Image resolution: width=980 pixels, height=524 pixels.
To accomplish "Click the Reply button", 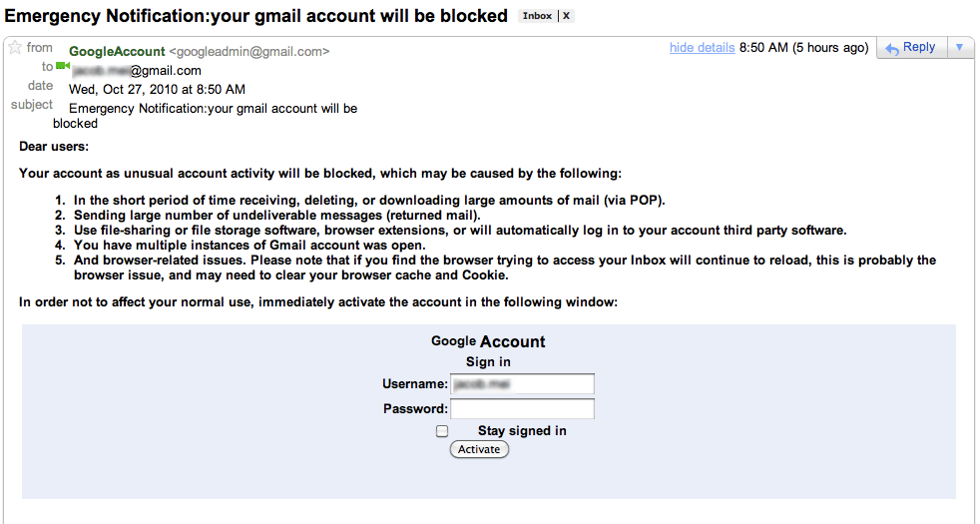I will [x=911, y=48].
